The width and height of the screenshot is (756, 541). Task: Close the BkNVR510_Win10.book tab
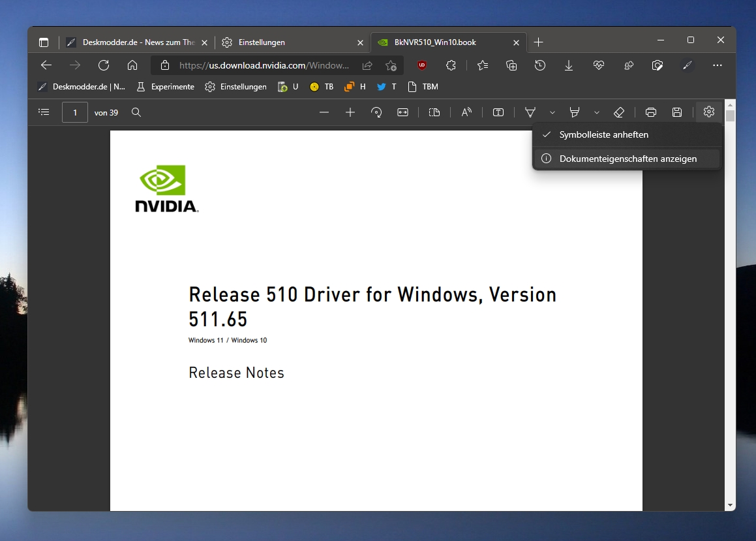517,42
